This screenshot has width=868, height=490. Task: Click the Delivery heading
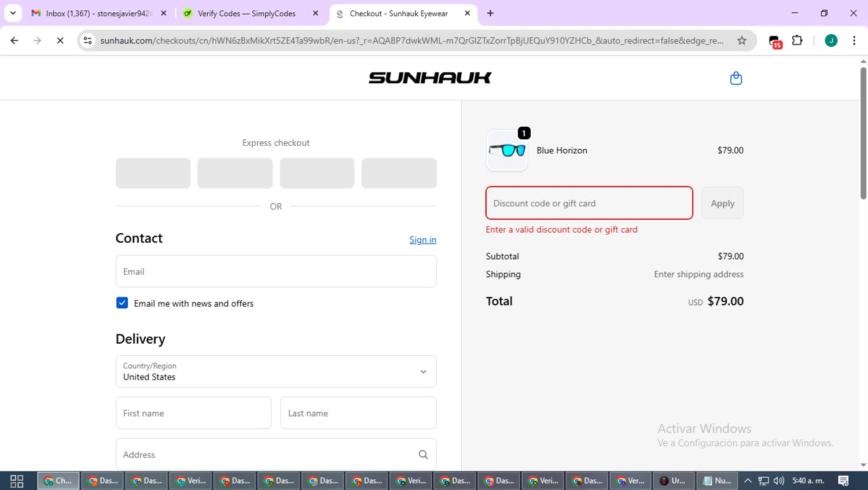tap(141, 339)
